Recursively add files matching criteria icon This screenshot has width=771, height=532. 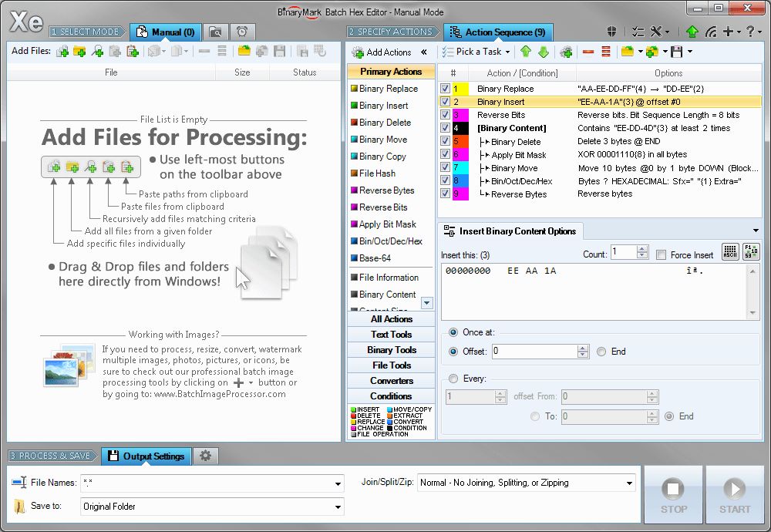97,51
